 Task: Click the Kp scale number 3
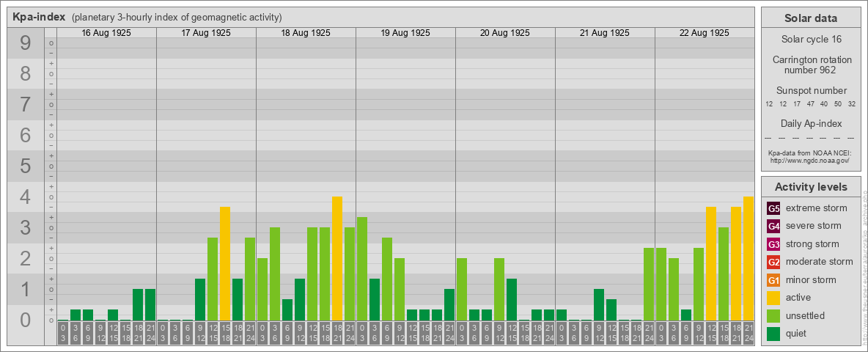click(25, 227)
